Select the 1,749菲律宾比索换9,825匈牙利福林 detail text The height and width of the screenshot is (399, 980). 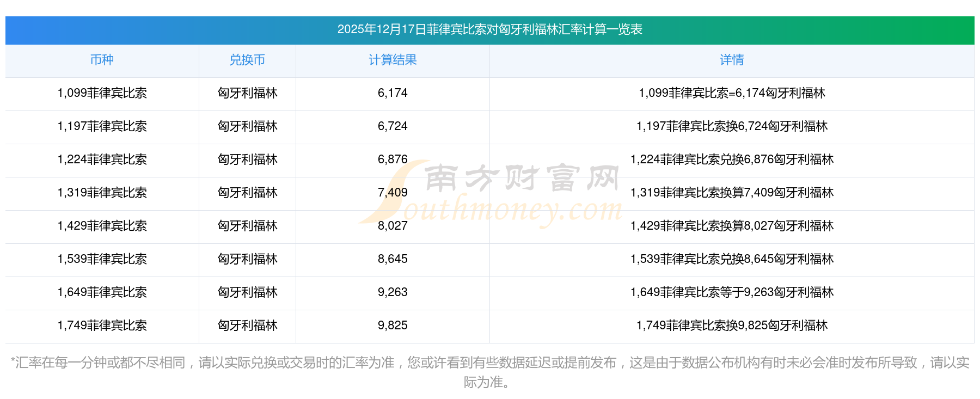point(732,326)
